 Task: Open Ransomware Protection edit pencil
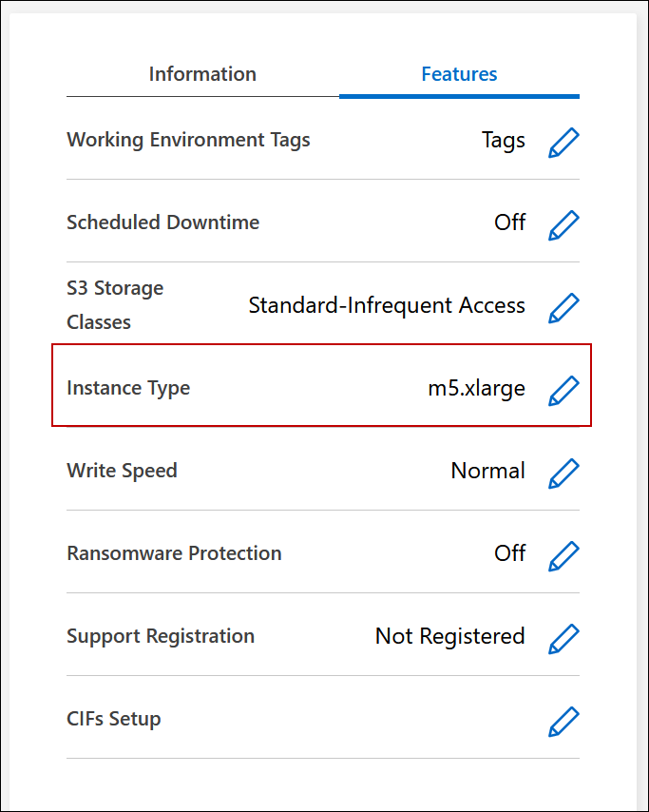pos(563,554)
